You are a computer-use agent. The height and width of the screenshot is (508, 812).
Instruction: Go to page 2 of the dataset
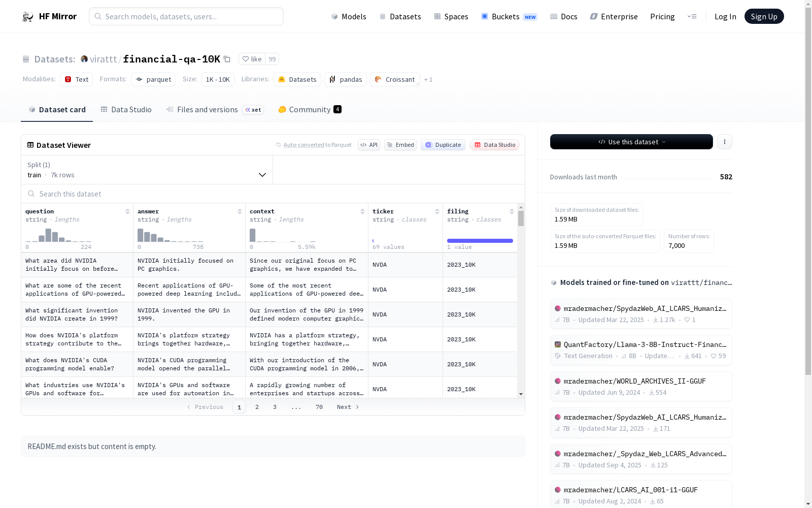(257, 407)
